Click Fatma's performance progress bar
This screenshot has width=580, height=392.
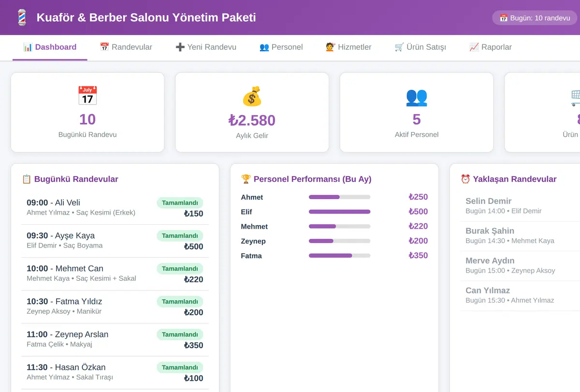[340, 256]
